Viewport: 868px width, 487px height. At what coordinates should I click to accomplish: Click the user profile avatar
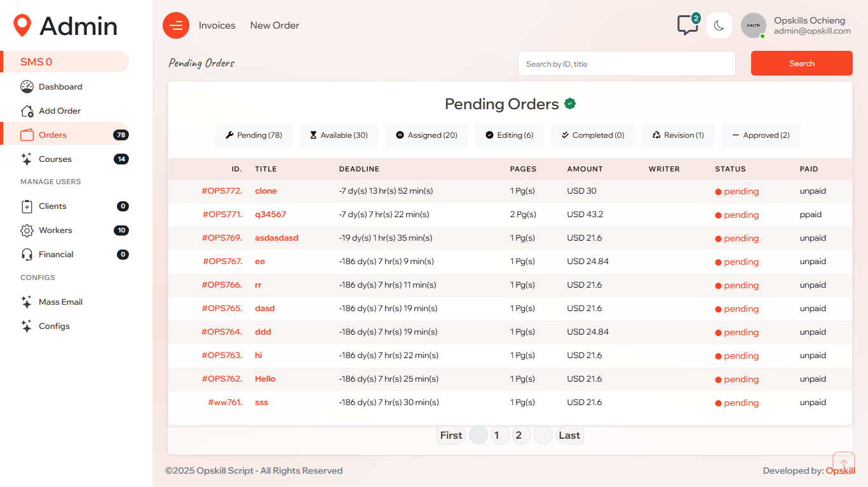pos(753,25)
